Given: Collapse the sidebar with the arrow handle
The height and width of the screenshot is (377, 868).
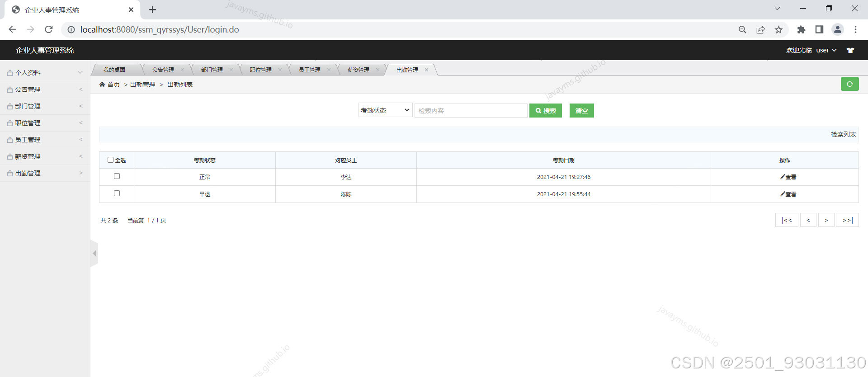Looking at the screenshot, I should [x=94, y=254].
